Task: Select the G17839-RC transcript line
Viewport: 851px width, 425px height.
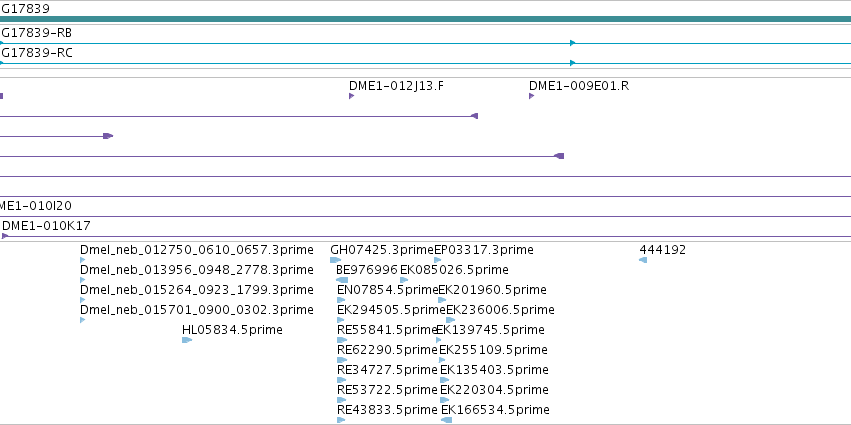Action: pos(426,63)
